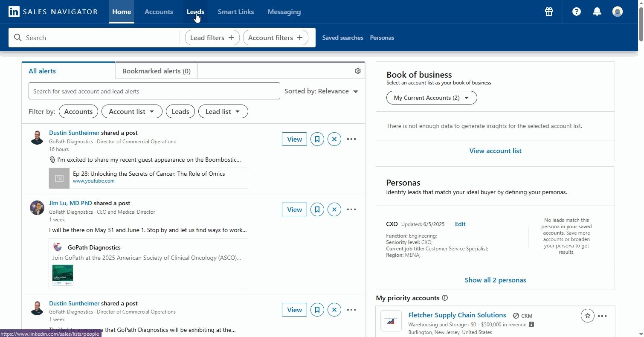
Task: Open more options for Fletcher Supply Chain
Action: [x=602, y=316]
